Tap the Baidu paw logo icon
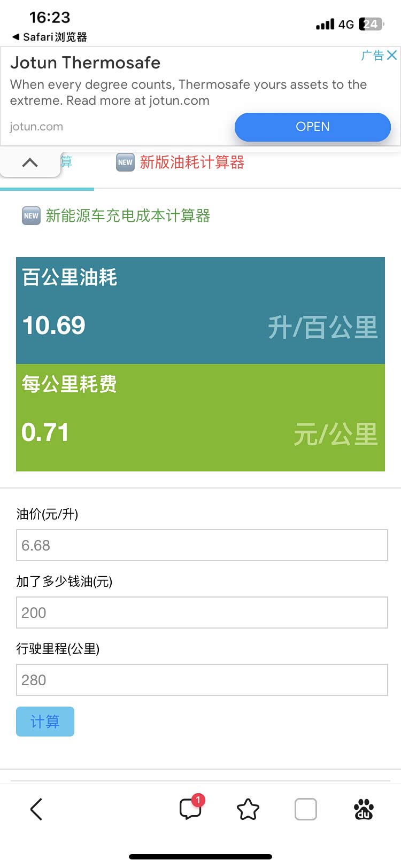This screenshot has width=401, height=868. [x=364, y=809]
